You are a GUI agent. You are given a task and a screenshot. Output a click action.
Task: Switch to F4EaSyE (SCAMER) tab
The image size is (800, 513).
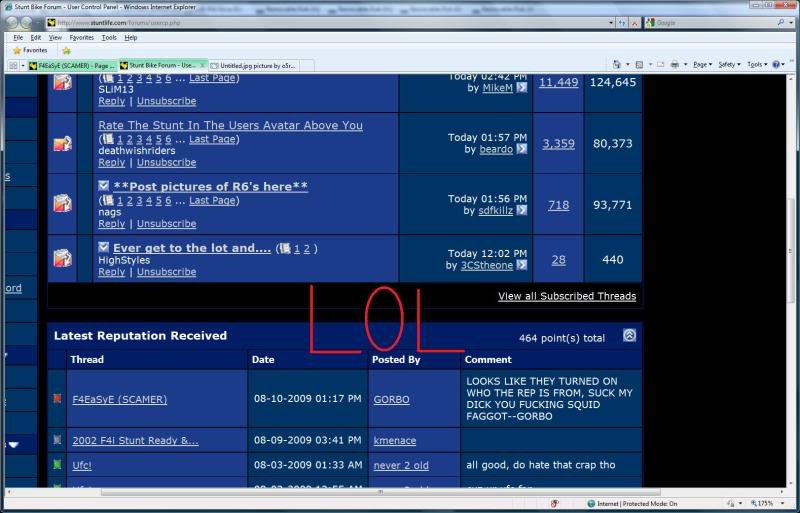72,66
